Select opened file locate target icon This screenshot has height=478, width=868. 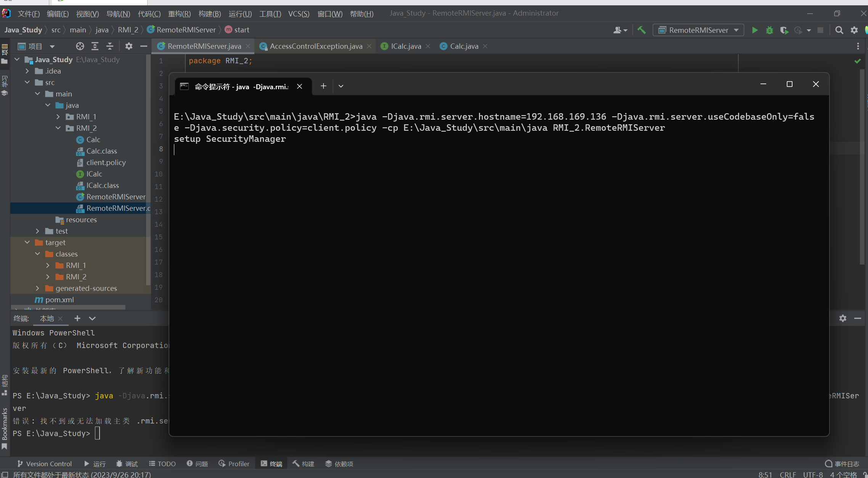pos(80,46)
